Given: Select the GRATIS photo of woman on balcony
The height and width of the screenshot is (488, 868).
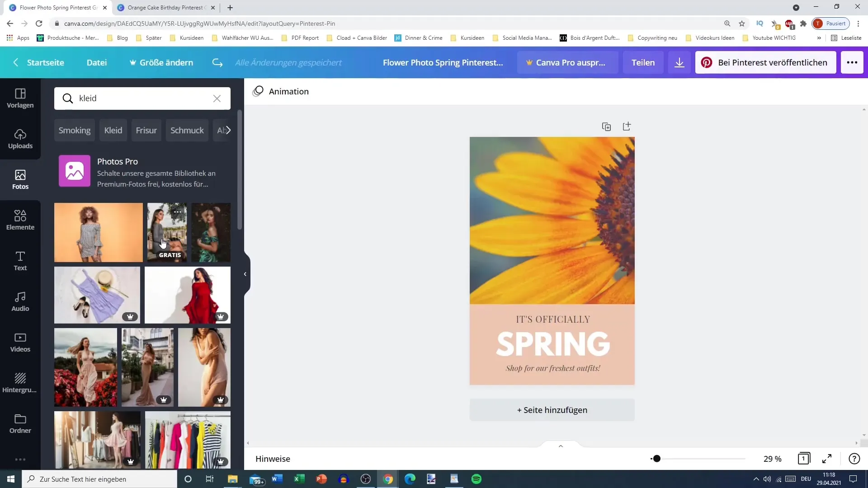Looking at the screenshot, I should click(167, 232).
